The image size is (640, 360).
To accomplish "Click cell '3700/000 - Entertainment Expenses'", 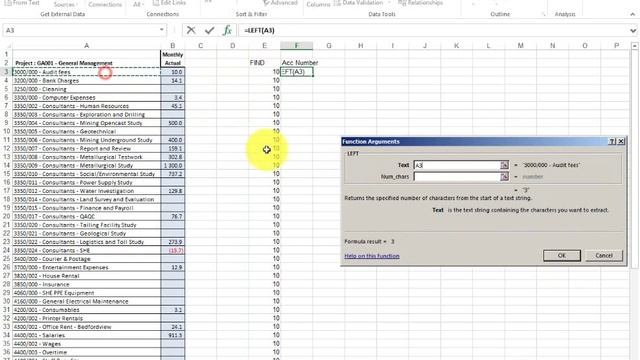I will click(x=87, y=267).
